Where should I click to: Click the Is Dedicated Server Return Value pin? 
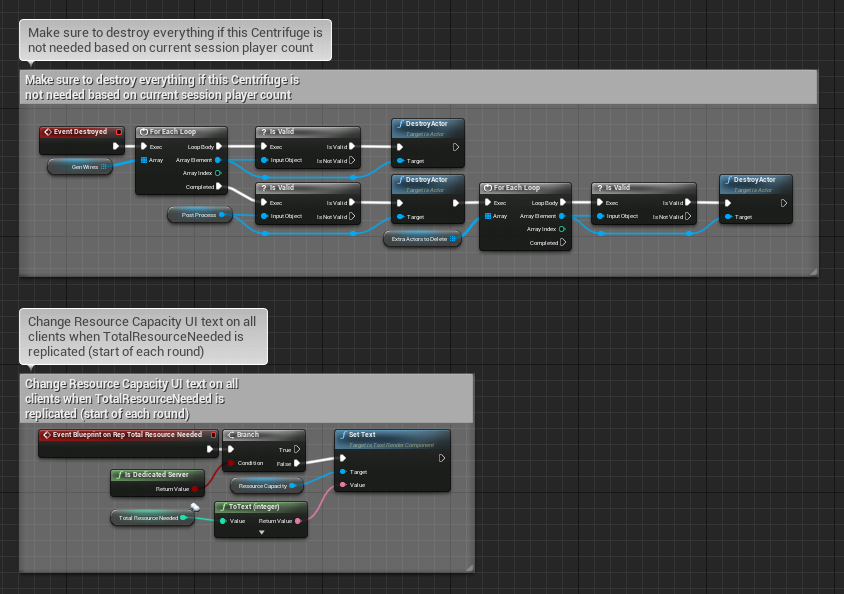pos(196,489)
